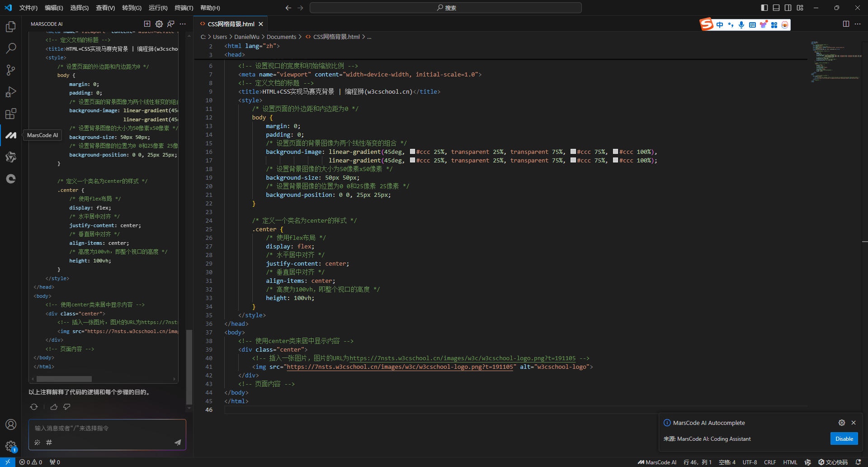The image size is (868, 467).
Task: Open the C-shaped extension icon in activity bar
Action: click(x=11, y=179)
